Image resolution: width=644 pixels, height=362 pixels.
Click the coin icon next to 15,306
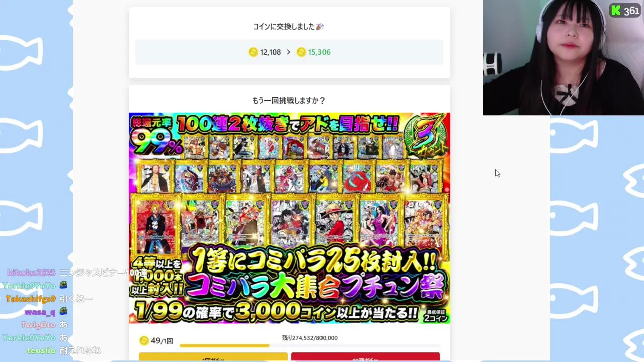tap(301, 52)
